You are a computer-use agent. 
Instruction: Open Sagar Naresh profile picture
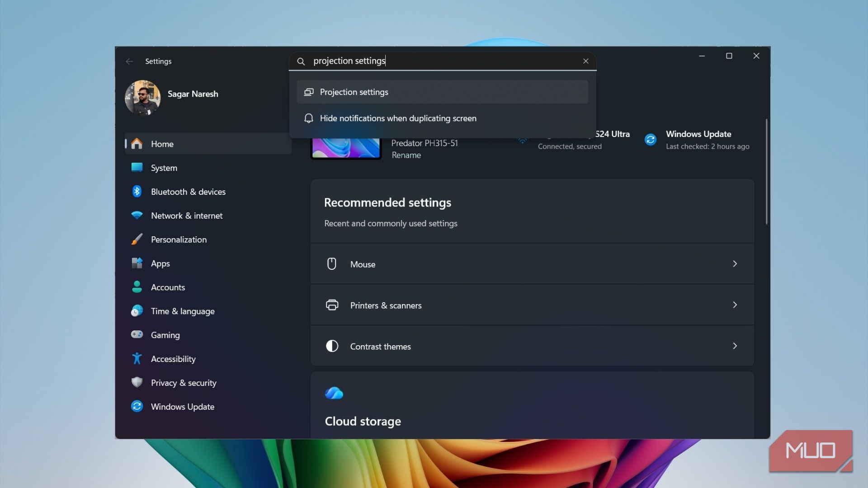[x=142, y=98]
